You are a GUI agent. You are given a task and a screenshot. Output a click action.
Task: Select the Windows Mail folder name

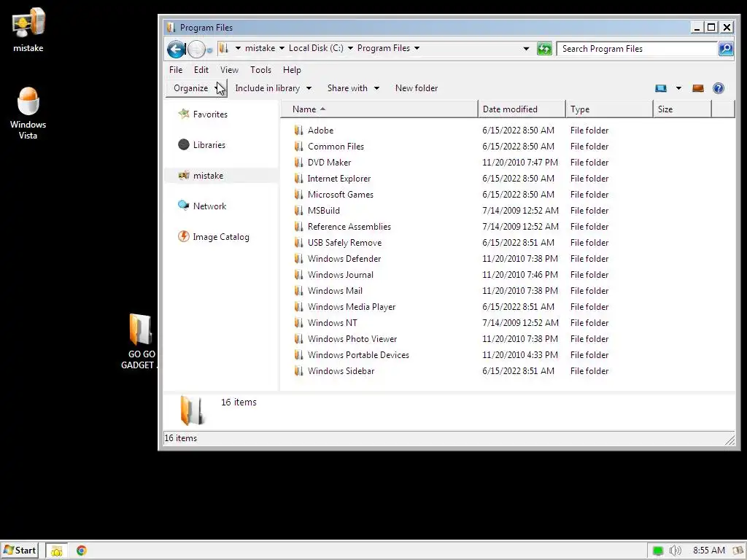click(x=335, y=290)
